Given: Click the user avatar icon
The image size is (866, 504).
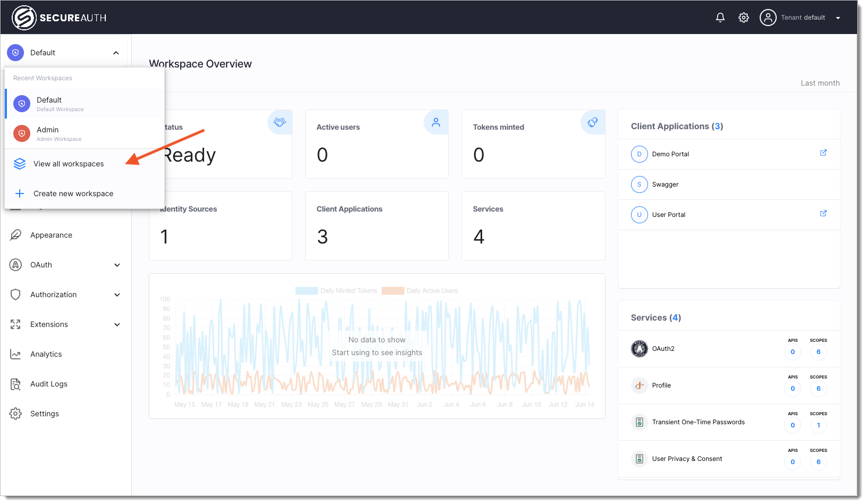Looking at the screenshot, I should 768,18.
